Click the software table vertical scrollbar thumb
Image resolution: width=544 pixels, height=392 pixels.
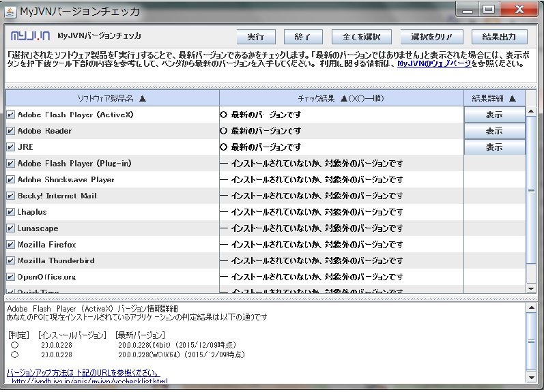[531, 190]
